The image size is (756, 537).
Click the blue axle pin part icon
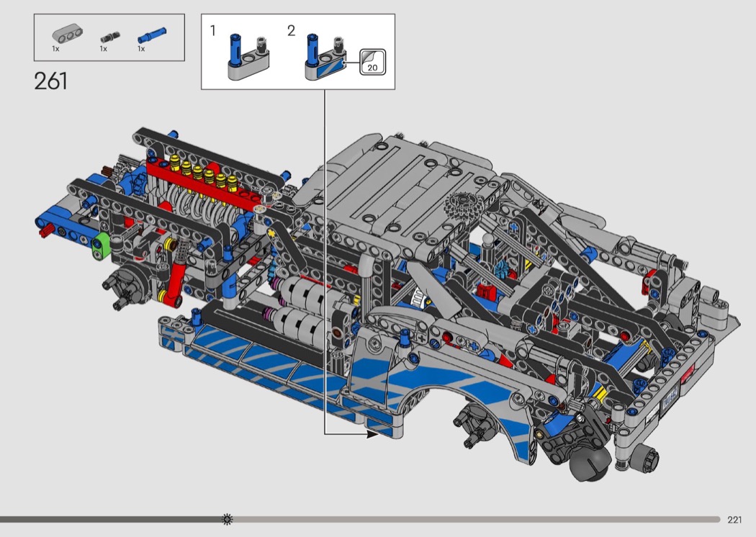tap(150, 35)
